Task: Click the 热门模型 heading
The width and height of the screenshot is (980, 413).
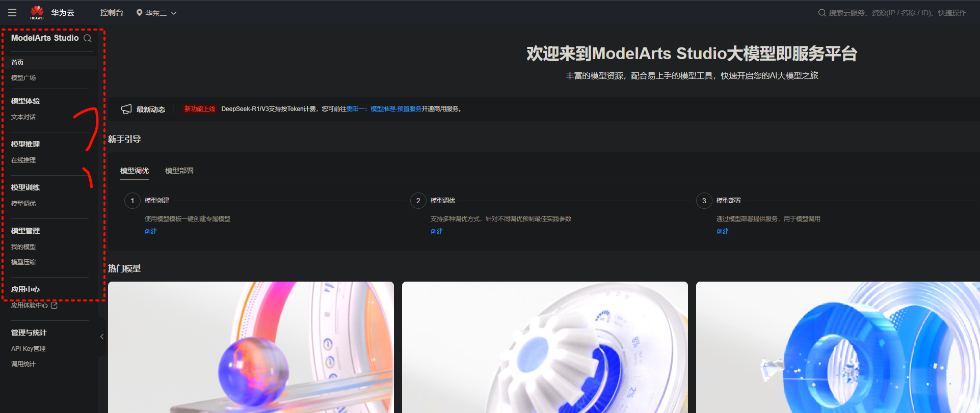Action: click(x=124, y=268)
